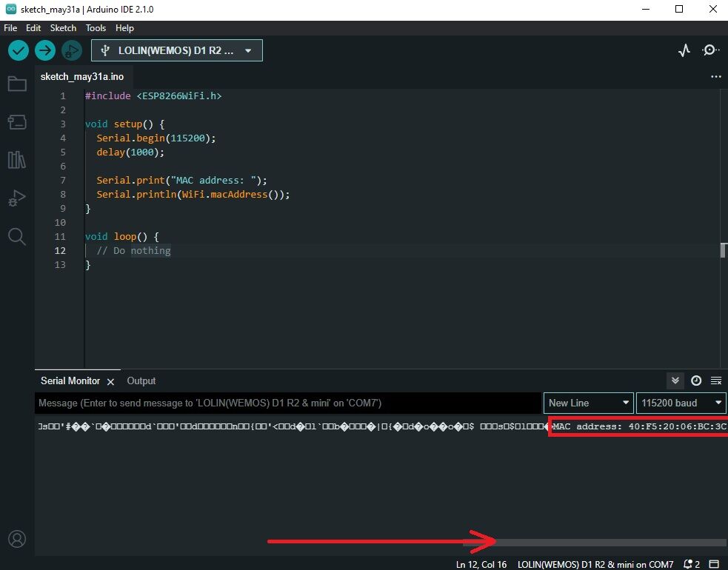Collapse Serial Monitor with the double chevron
728x570 pixels.
coord(675,380)
